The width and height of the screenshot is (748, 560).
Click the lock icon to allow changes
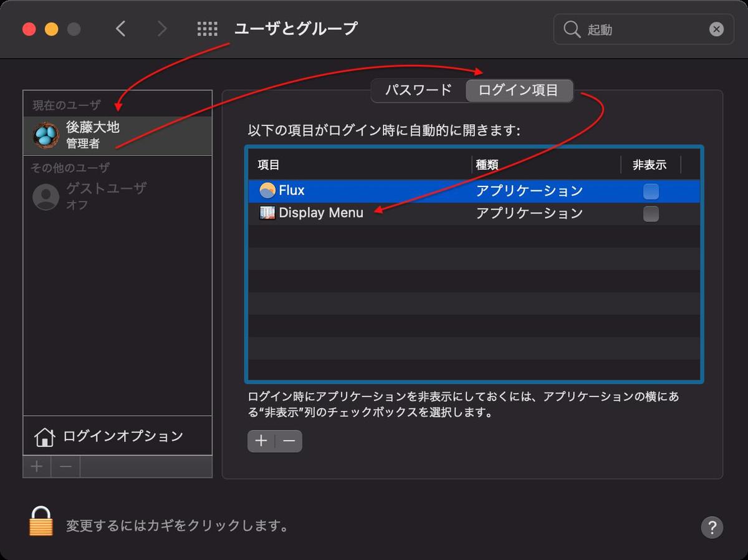[x=41, y=521]
